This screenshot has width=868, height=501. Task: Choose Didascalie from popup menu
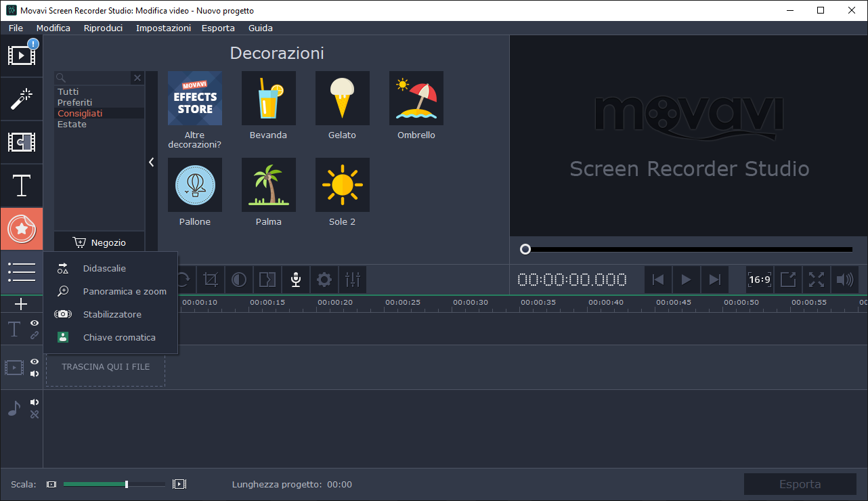pyautogui.click(x=110, y=268)
